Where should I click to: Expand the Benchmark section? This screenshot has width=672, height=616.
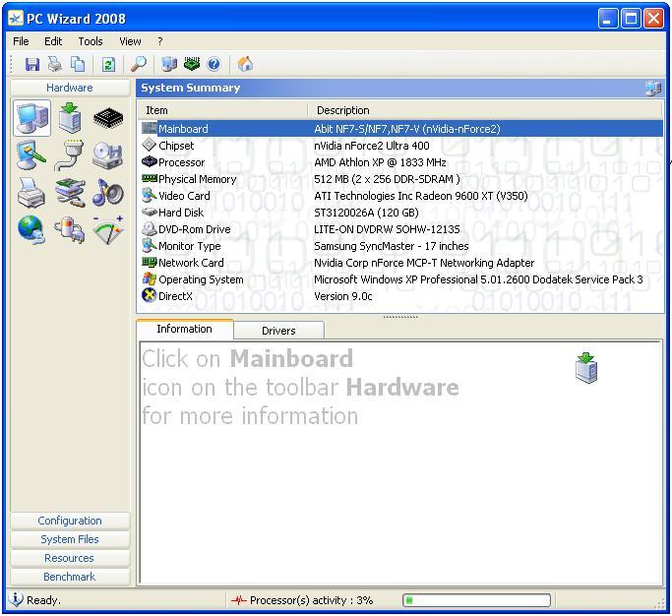click(x=70, y=577)
